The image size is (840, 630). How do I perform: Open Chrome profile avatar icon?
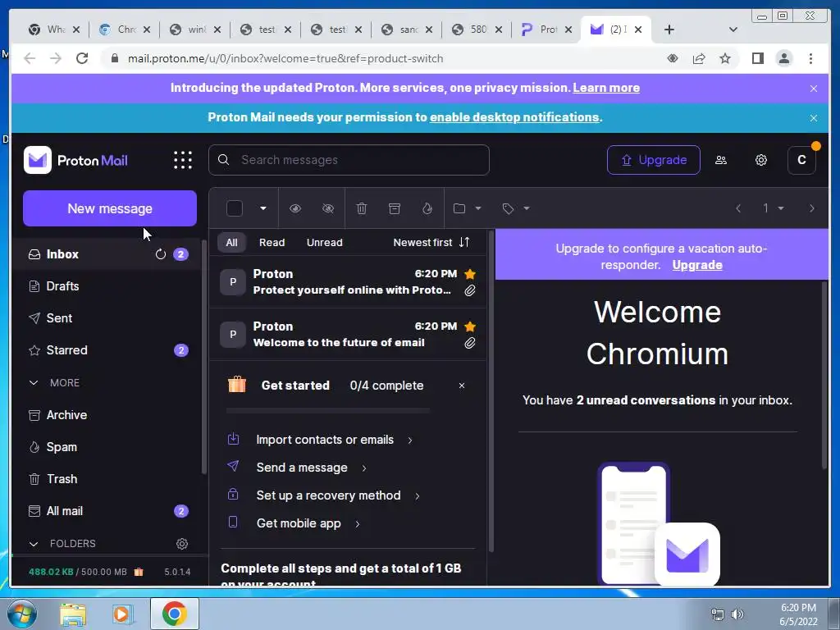pos(784,58)
